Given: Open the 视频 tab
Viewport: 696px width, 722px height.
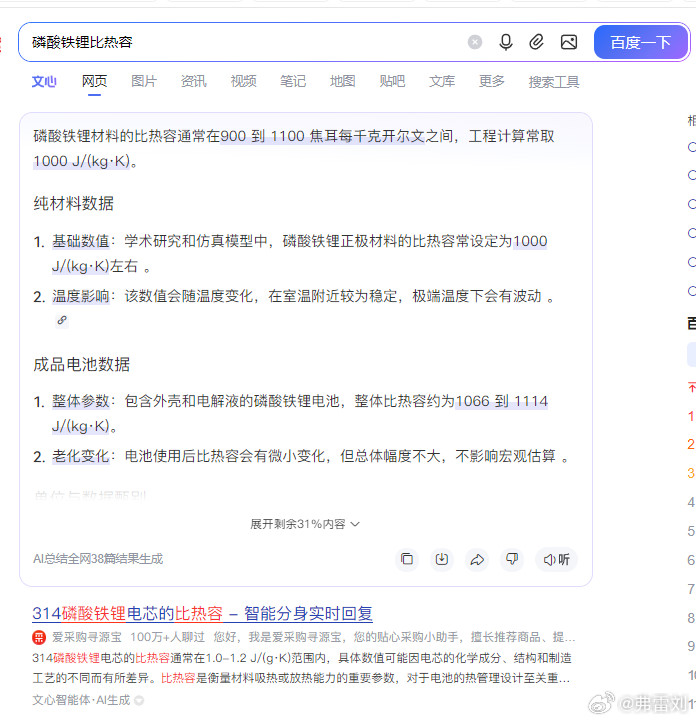Looking at the screenshot, I should point(244,82).
